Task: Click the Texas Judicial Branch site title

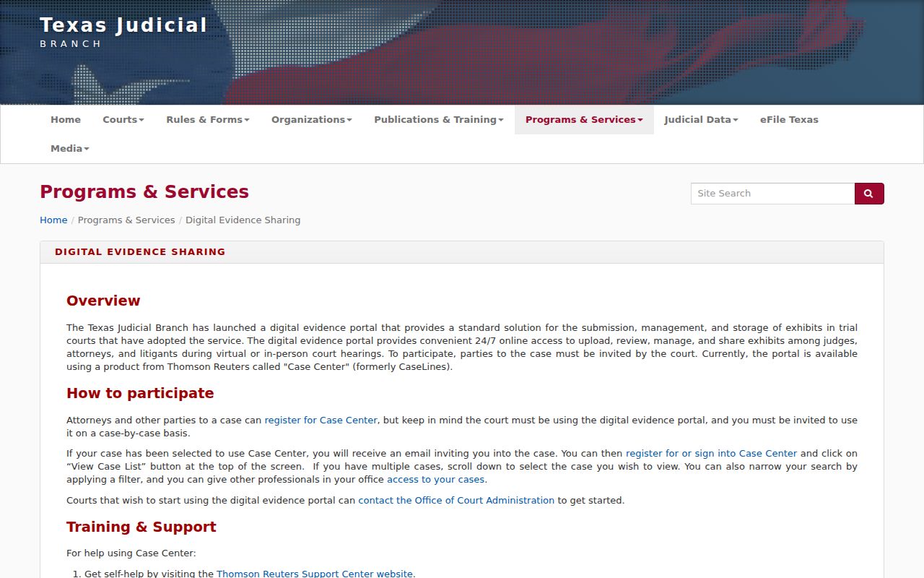Action: coord(123,32)
